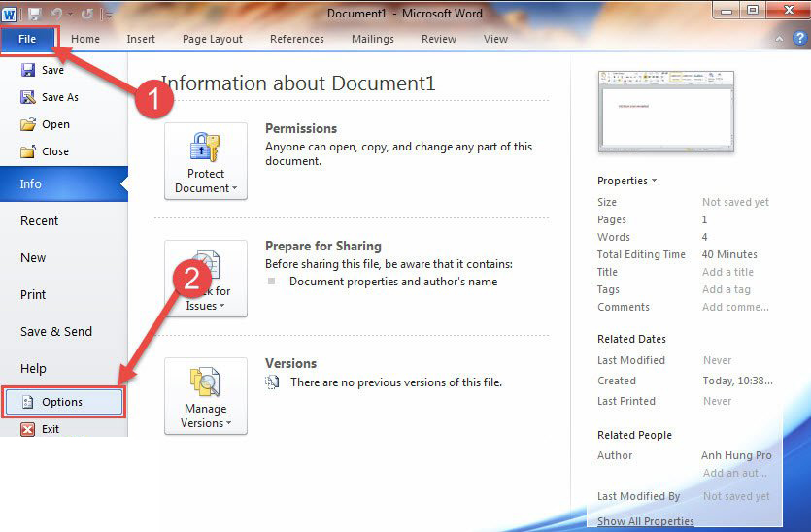811x532 pixels.
Task: Open the Customize Quick Access Toolbar dropdown
Action: tap(108, 15)
